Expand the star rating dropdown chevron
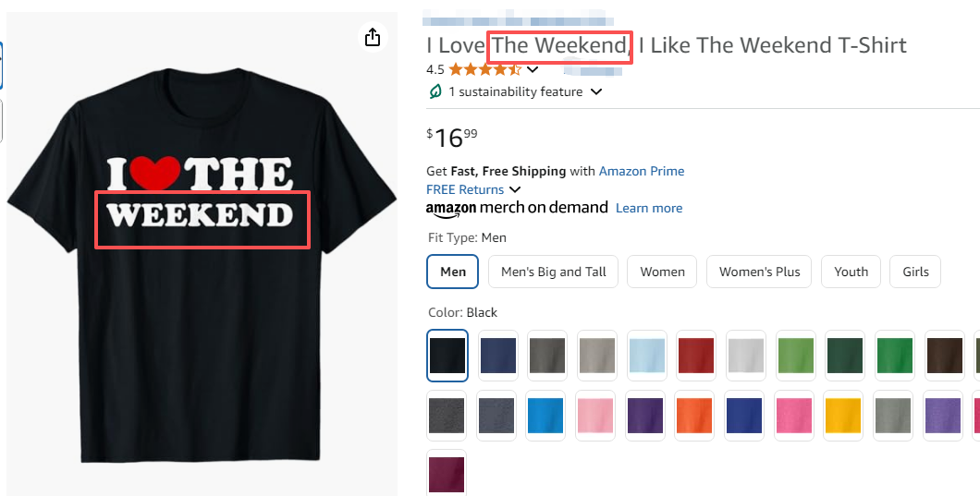Screen dimensions: 980x496 533,69
